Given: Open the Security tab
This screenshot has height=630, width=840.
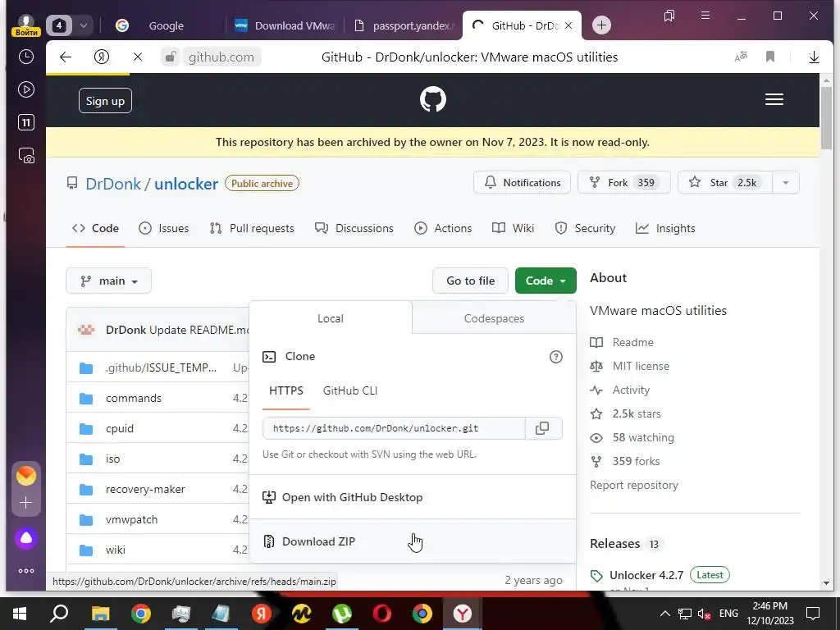Looking at the screenshot, I should tap(585, 229).
